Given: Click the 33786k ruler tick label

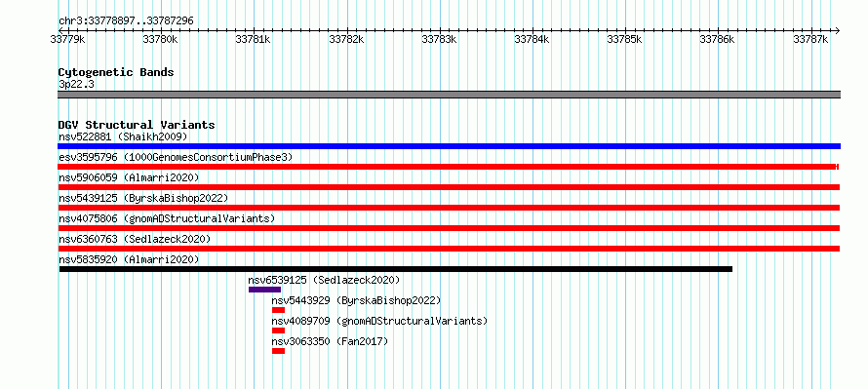Looking at the screenshot, I should [718, 39].
